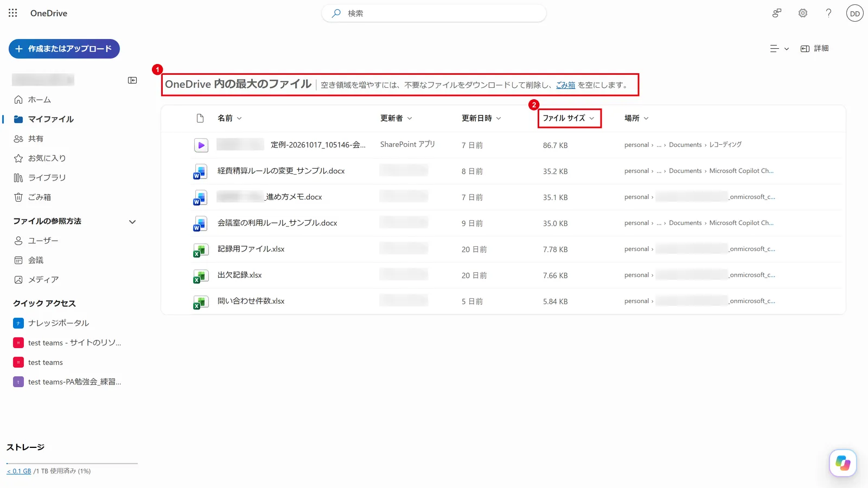Collapse the ファイルの参照方法 section
The width and height of the screenshot is (868, 488).
click(132, 222)
